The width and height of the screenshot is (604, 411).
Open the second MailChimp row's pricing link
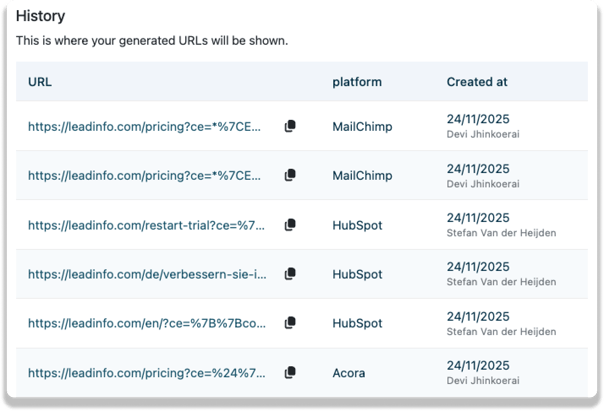click(146, 175)
